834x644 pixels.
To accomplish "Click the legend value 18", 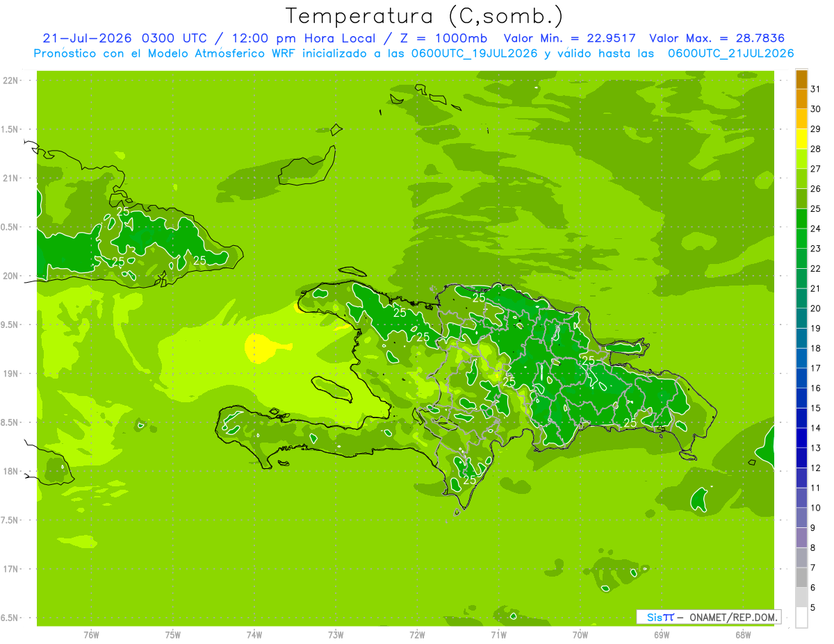I will [815, 348].
